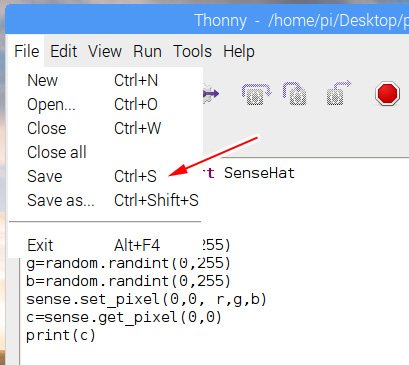Click the red Stop button icon
The height and width of the screenshot is (365, 409).
pos(387,94)
